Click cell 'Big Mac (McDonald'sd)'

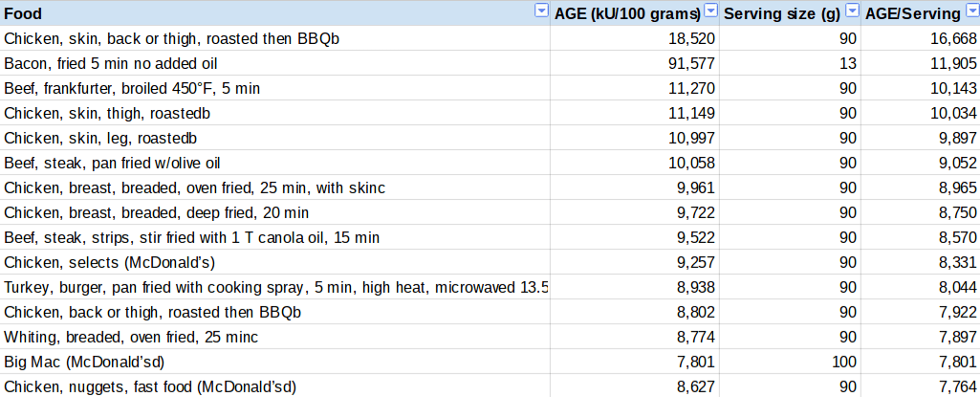[x=275, y=362]
